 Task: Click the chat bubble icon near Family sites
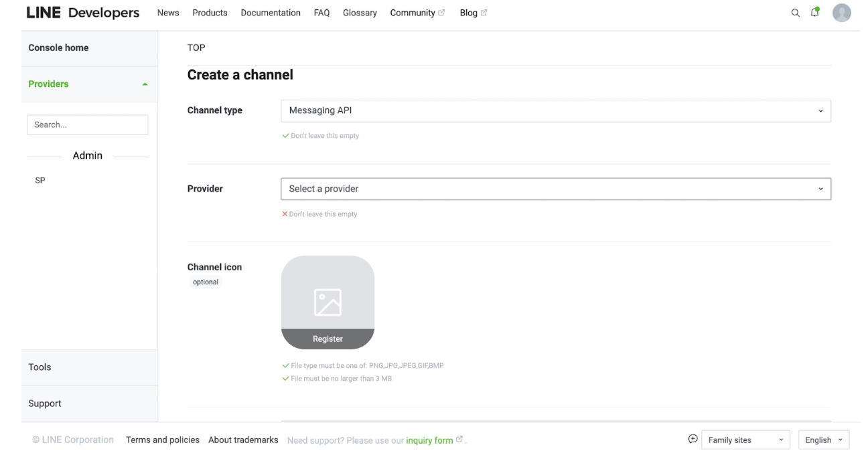point(693,439)
